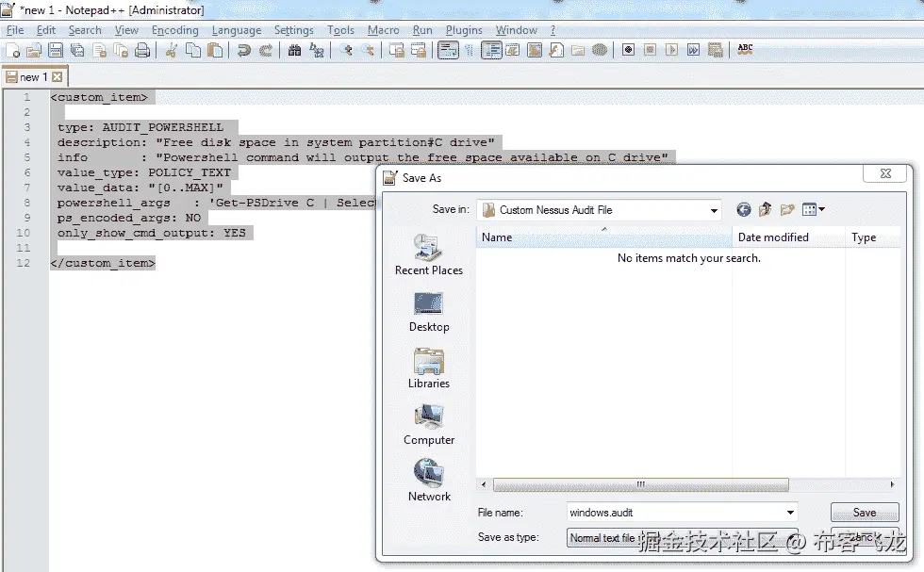Screen dimensions: 924x572
Task: Click Run macro multiple times icon
Action: coord(694,51)
